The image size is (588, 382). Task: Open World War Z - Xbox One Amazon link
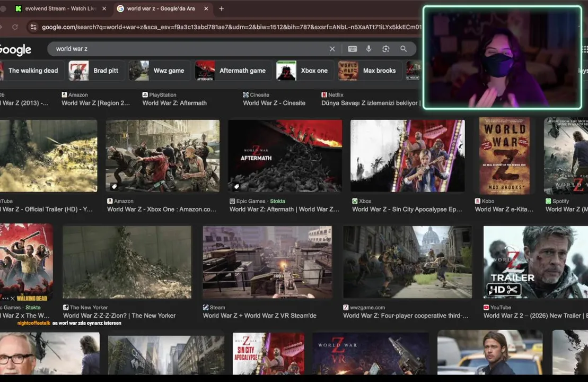tap(162, 210)
